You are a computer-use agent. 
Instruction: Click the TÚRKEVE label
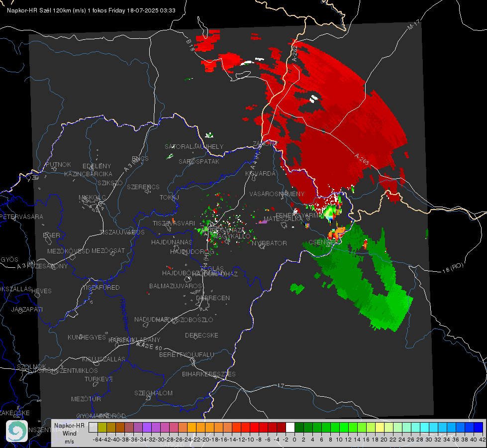[x=98, y=379]
